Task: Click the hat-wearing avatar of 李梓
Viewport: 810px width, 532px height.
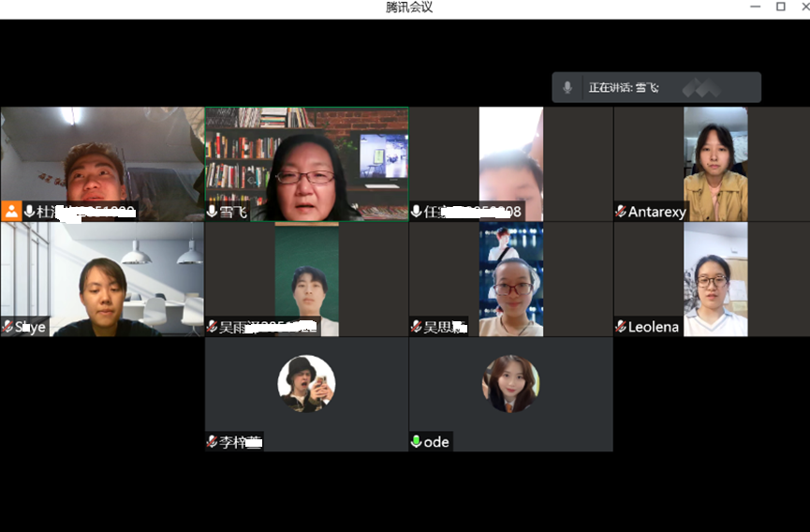Action: [306, 384]
